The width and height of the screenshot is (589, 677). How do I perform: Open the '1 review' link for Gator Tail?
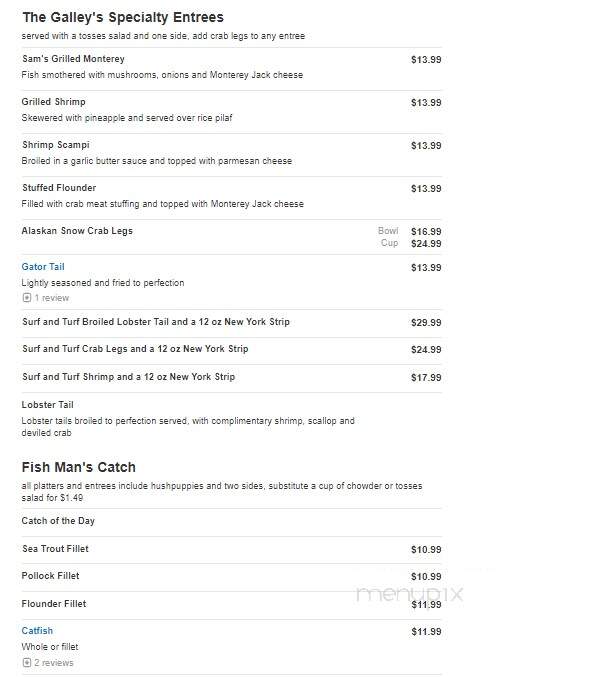(x=52, y=298)
